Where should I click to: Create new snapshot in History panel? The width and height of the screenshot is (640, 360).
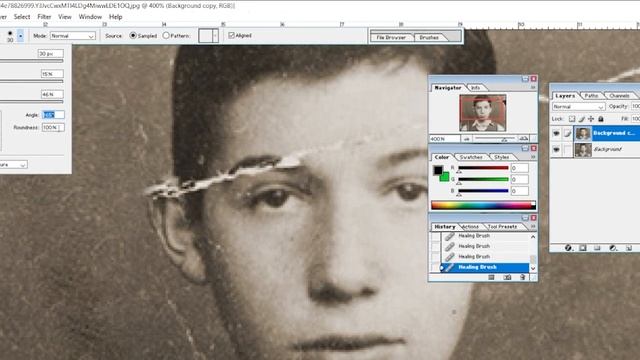point(507,278)
